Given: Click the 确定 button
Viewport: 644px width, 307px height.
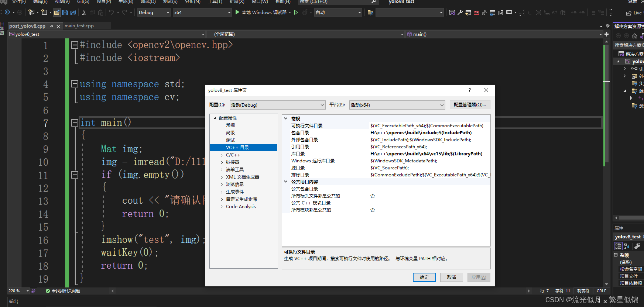Looking at the screenshot, I should [424, 277].
